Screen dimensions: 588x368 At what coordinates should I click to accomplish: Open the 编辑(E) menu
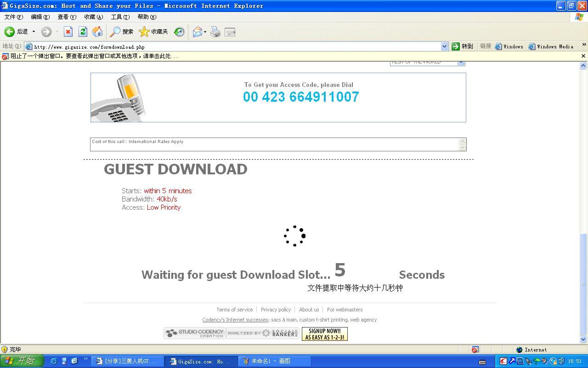(x=40, y=17)
